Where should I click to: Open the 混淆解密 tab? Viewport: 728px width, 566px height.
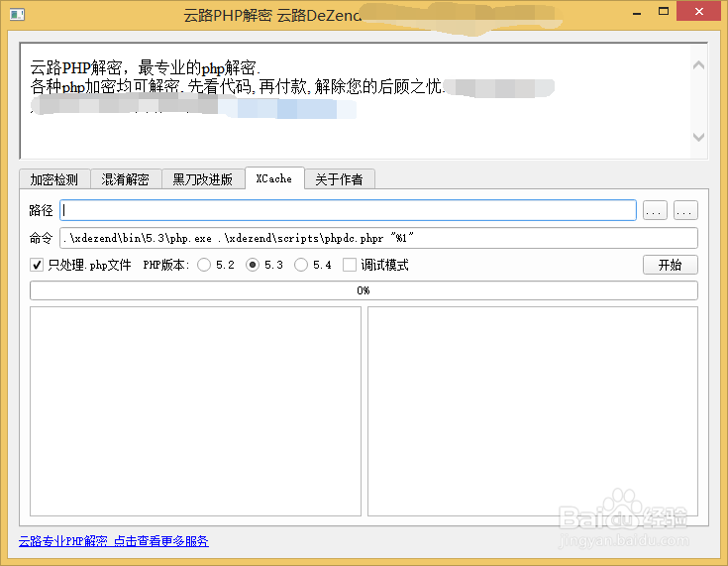[x=126, y=178]
